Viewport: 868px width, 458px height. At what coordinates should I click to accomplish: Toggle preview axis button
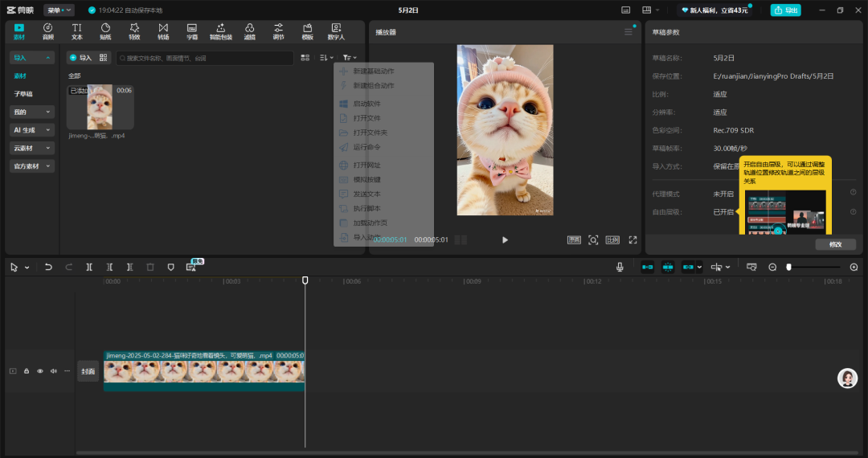tap(717, 267)
